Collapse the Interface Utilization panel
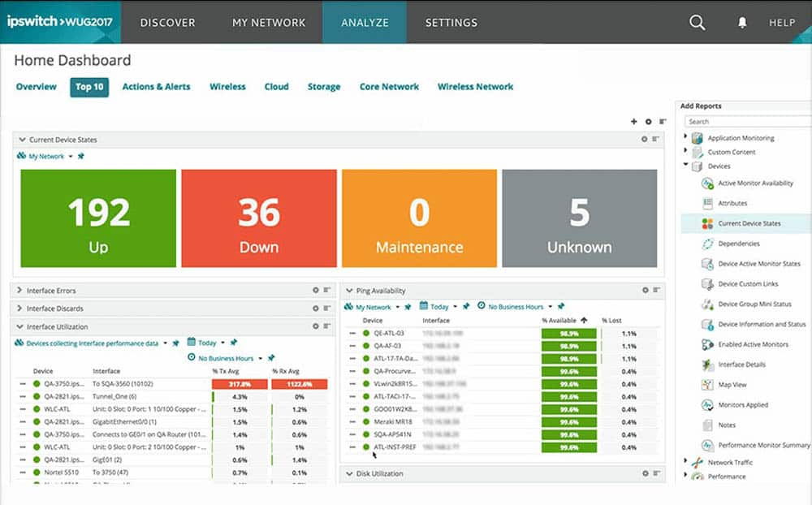The height and width of the screenshot is (505, 812). [x=19, y=326]
